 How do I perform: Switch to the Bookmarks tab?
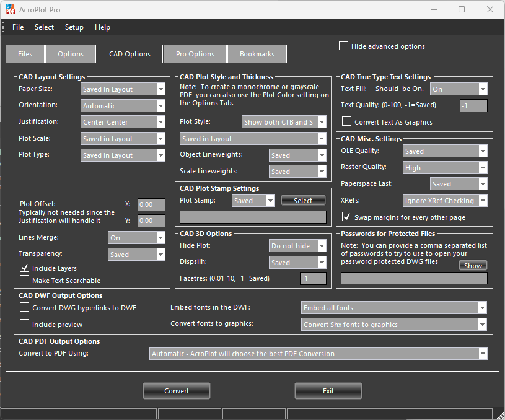[x=257, y=54]
